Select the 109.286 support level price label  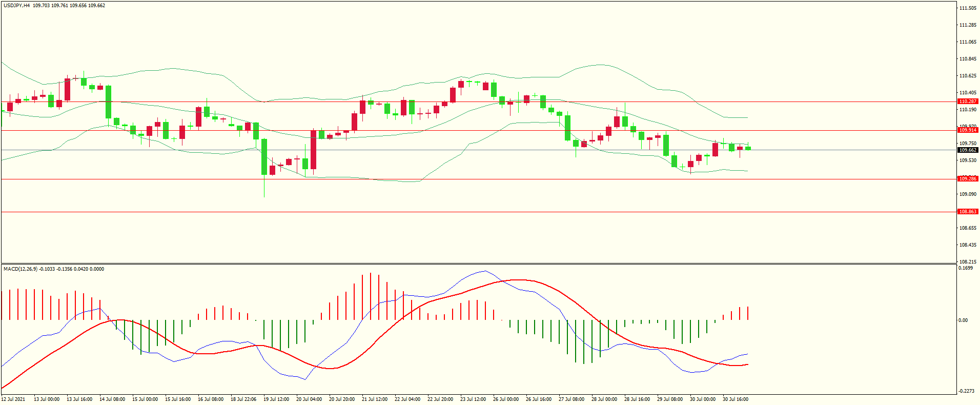pyautogui.click(x=968, y=179)
